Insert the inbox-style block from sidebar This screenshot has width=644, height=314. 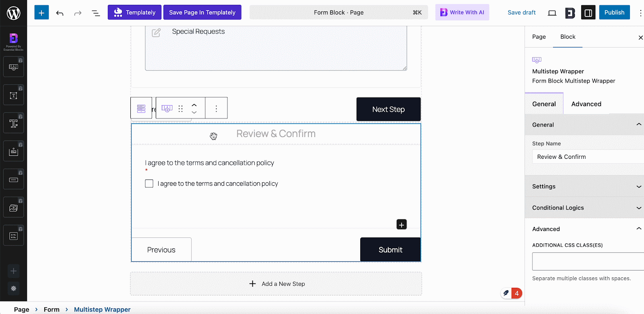coord(14,151)
